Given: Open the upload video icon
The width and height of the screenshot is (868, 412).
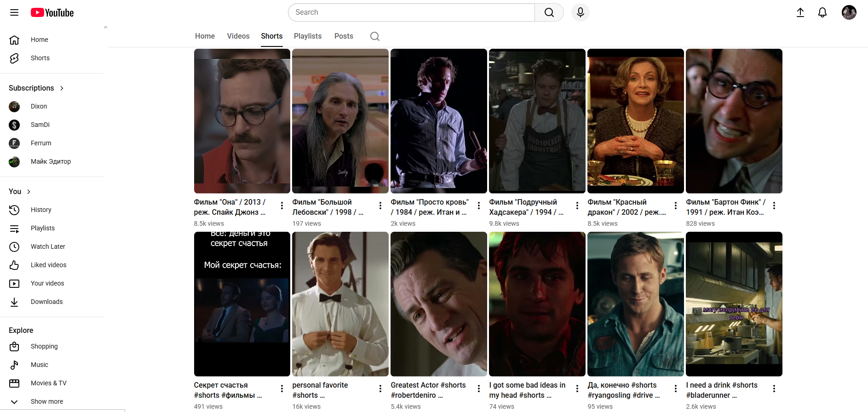Looking at the screenshot, I should click(800, 12).
